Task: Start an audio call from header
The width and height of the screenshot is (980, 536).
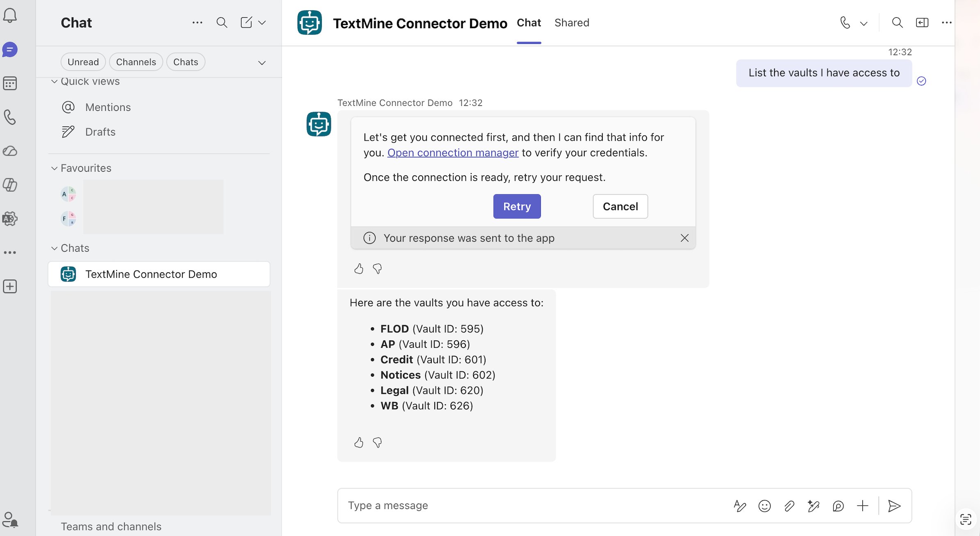Action: click(x=845, y=23)
